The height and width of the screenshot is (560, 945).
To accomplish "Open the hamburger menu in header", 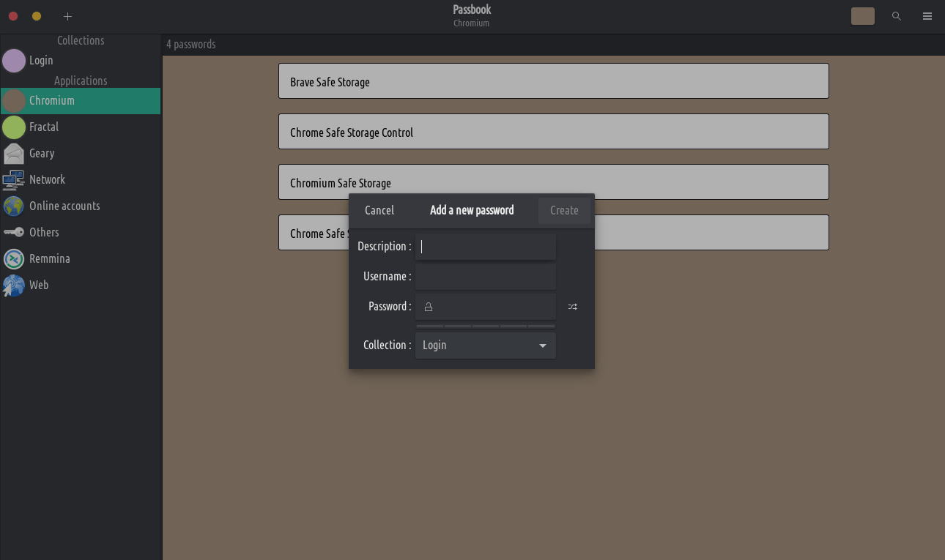I will 927,16.
